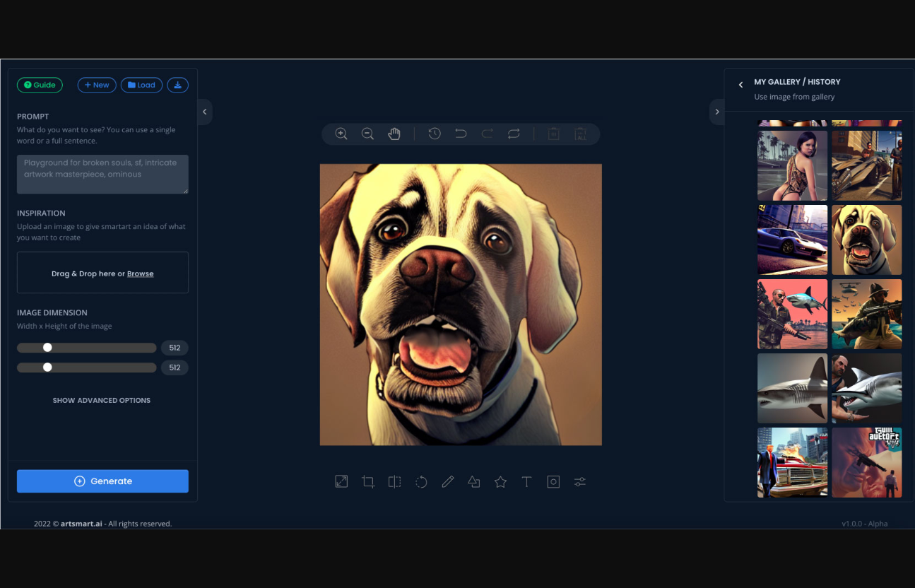Click the image width slider handle
The height and width of the screenshot is (588, 915).
point(47,348)
